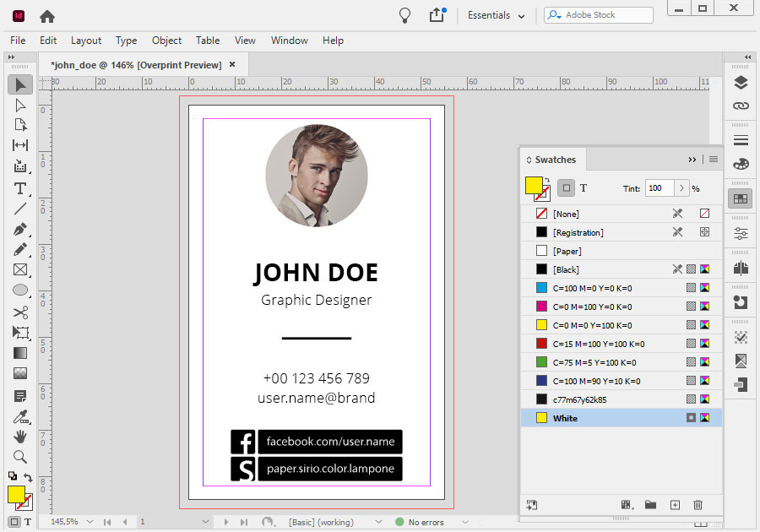The width and height of the screenshot is (760, 532).
Task: Select the Gradient Swatch tool
Action: coord(20,353)
